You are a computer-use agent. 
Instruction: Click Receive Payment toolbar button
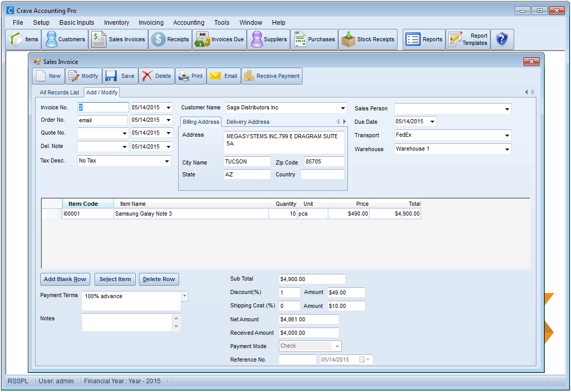[x=272, y=76]
